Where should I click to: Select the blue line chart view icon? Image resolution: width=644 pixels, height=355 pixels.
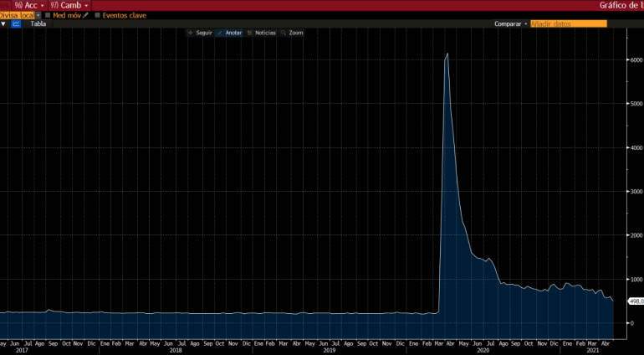coord(16,23)
